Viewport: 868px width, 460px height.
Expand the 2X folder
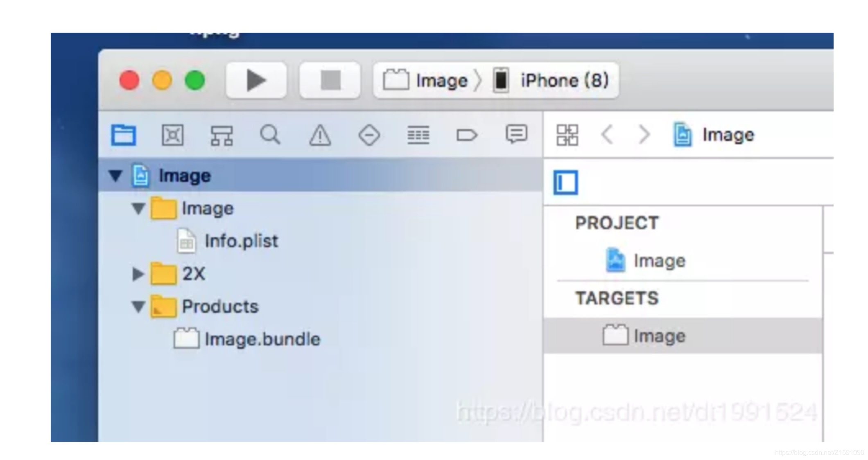click(x=138, y=274)
